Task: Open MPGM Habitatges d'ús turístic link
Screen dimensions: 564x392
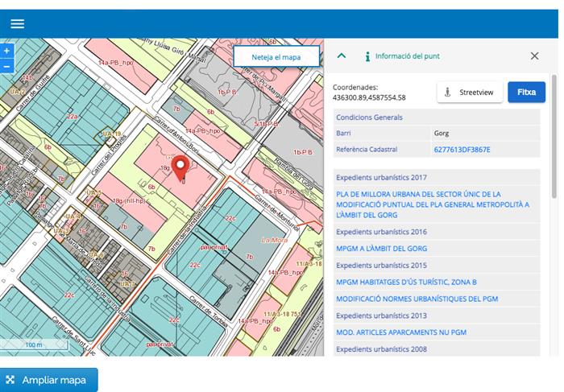Action: click(406, 282)
